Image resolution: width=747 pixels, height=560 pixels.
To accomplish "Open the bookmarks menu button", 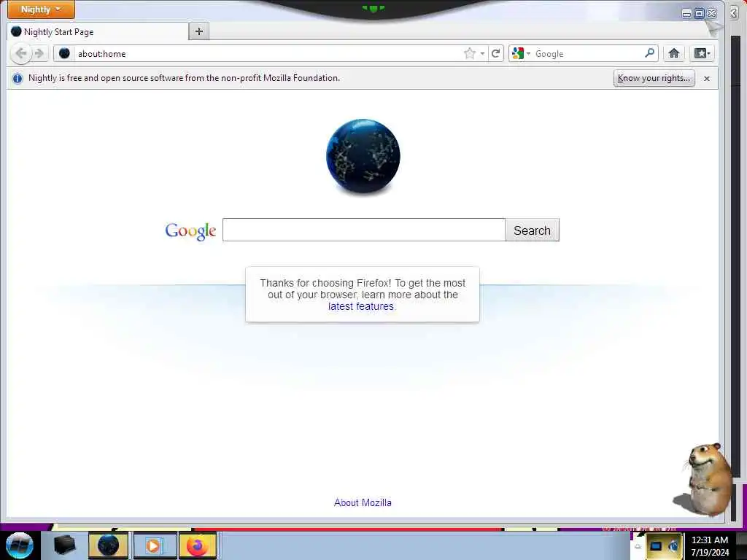I will (x=703, y=53).
